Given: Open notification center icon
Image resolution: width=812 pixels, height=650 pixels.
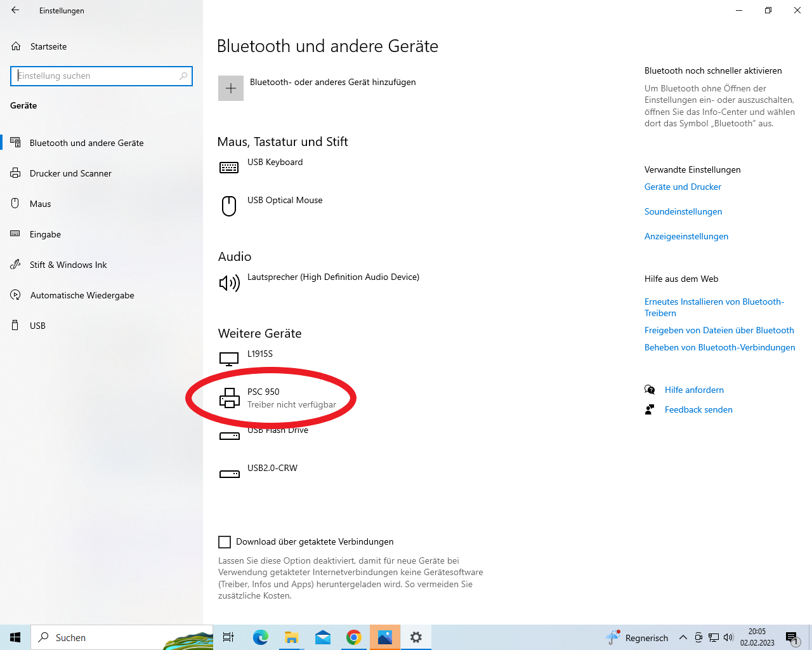Looking at the screenshot, I should (792, 637).
